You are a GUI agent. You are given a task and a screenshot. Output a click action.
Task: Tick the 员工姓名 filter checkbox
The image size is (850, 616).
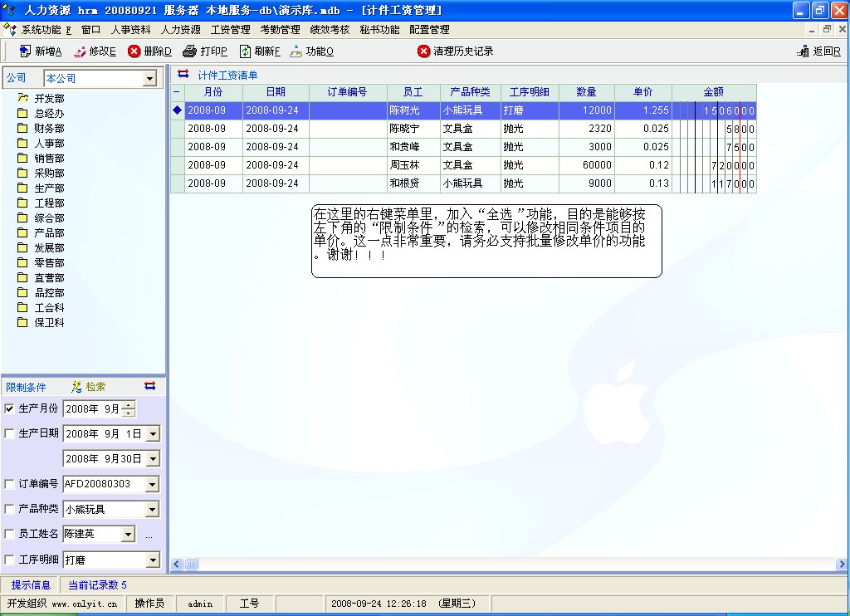(x=10, y=534)
